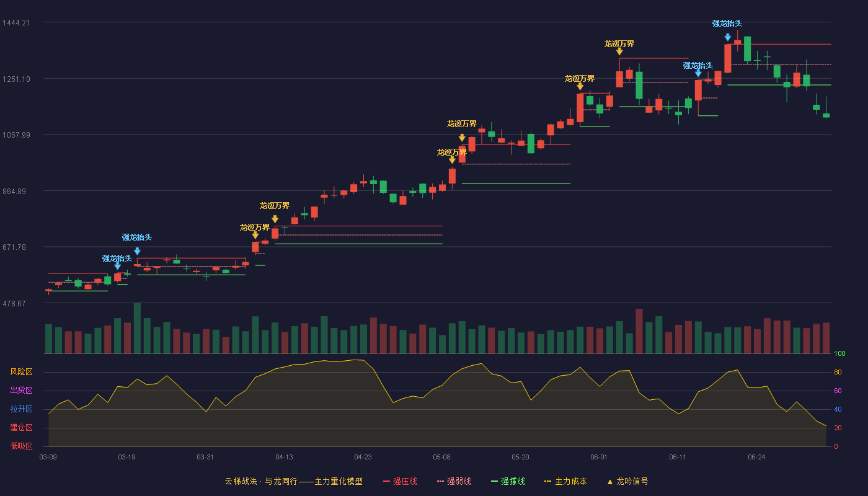Screen dimensions: 868x496
Task: Click the magenta 60 indicator scale value
Action: pyautogui.click(x=838, y=391)
